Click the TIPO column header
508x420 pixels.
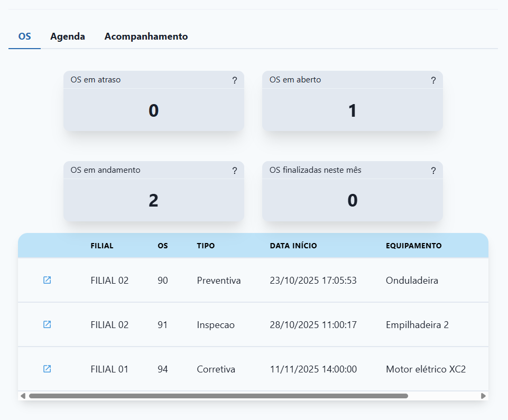click(x=206, y=246)
